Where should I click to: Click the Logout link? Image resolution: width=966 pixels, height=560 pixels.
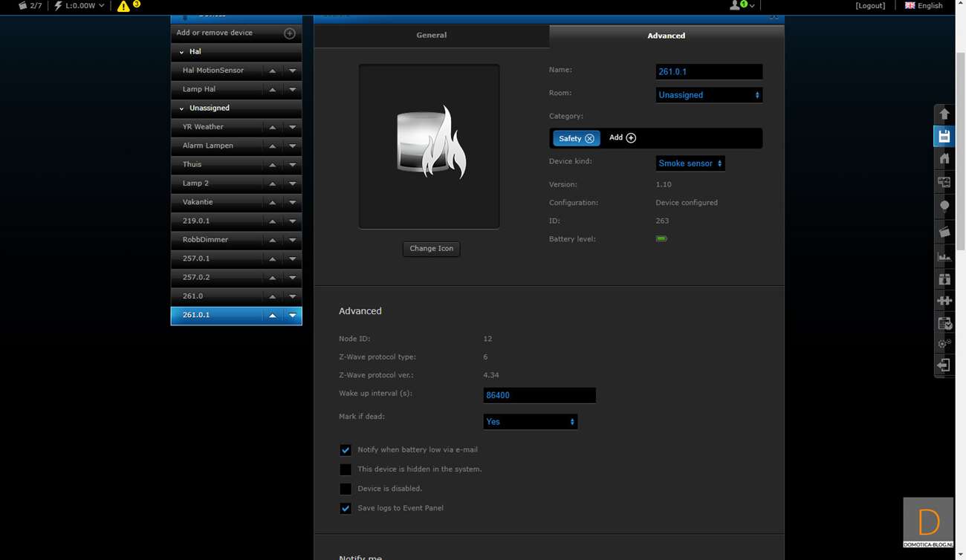tap(870, 5)
